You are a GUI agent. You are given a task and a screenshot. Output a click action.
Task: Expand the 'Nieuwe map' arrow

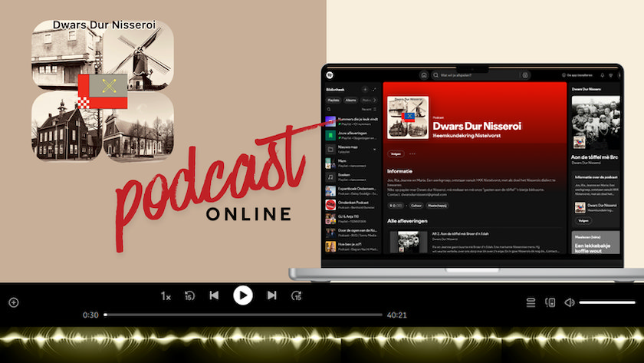point(375,149)
